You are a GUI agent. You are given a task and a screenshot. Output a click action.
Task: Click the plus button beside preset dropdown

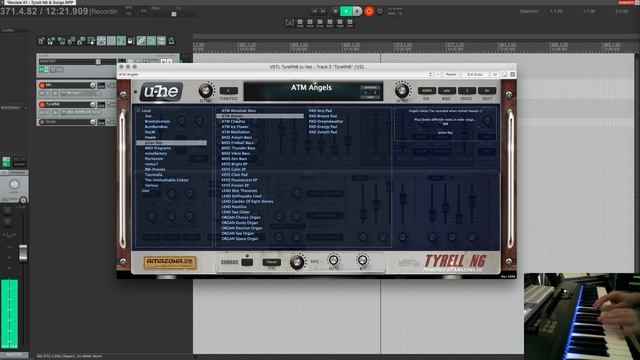tap(438, 75)
